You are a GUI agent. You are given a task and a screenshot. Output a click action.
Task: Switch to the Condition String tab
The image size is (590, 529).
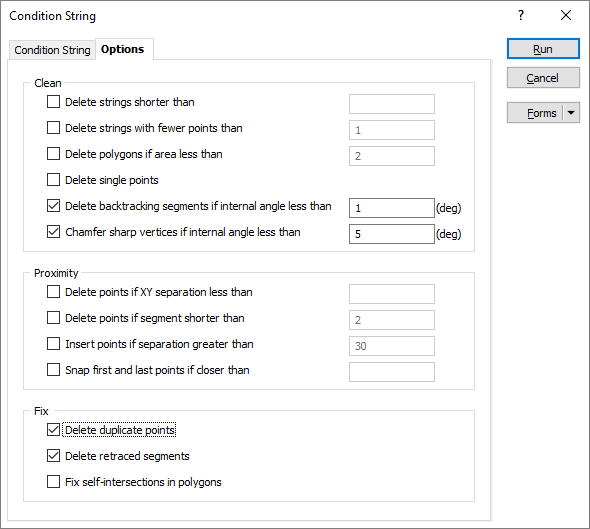(x=52, y=50)
